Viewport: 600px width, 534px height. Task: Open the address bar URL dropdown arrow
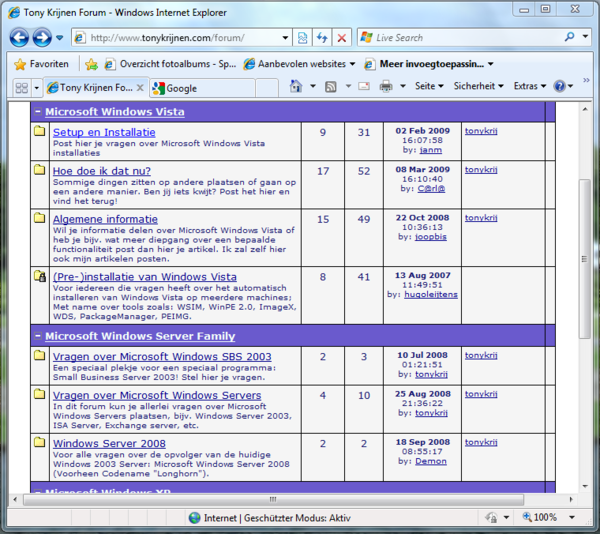(285, 38)
